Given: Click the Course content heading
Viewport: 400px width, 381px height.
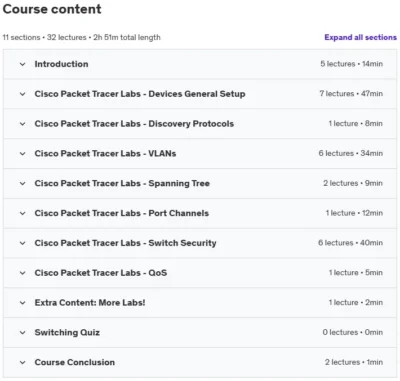Looking at the screenshot, I should (52, 9).
